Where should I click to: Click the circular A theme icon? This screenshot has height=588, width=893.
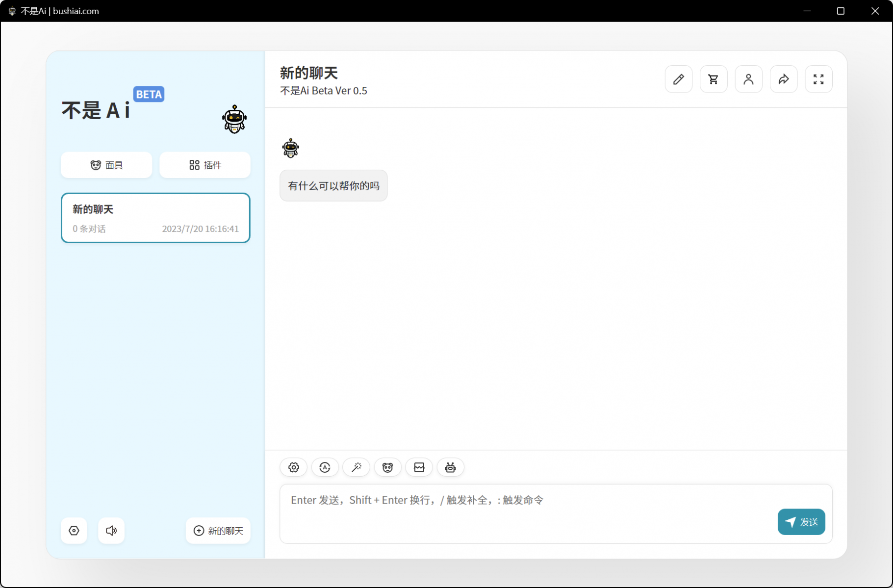pos(325,467)
